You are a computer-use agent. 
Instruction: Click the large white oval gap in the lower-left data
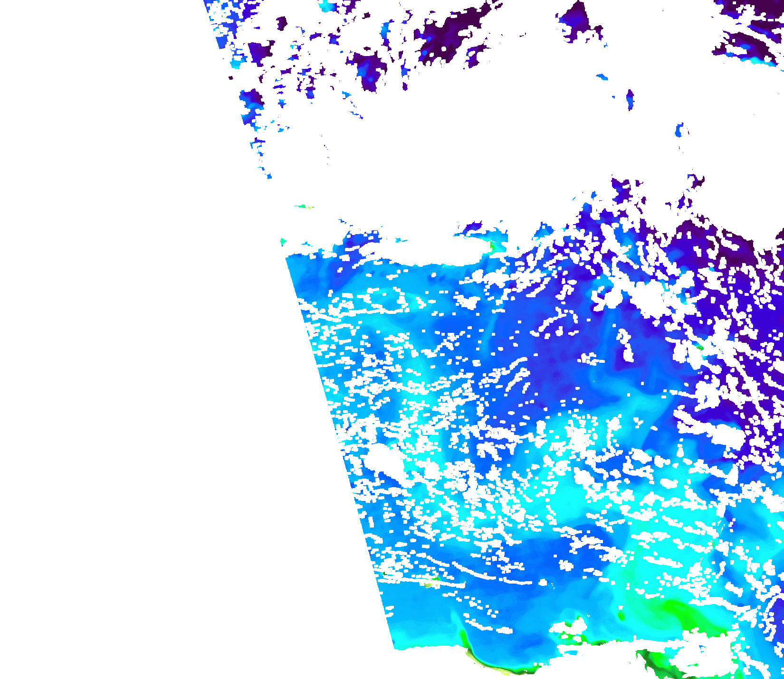coord(384,460)
